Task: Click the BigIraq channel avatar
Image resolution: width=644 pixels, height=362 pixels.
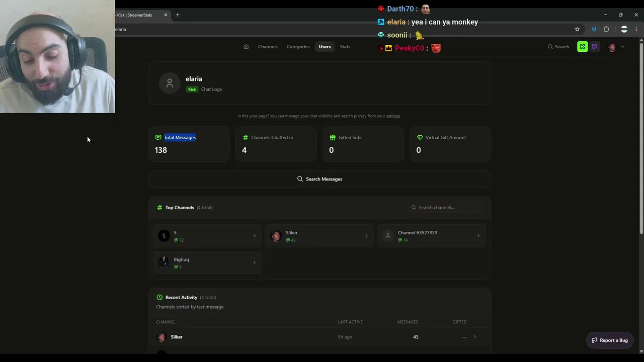Action: click(164, 262)
